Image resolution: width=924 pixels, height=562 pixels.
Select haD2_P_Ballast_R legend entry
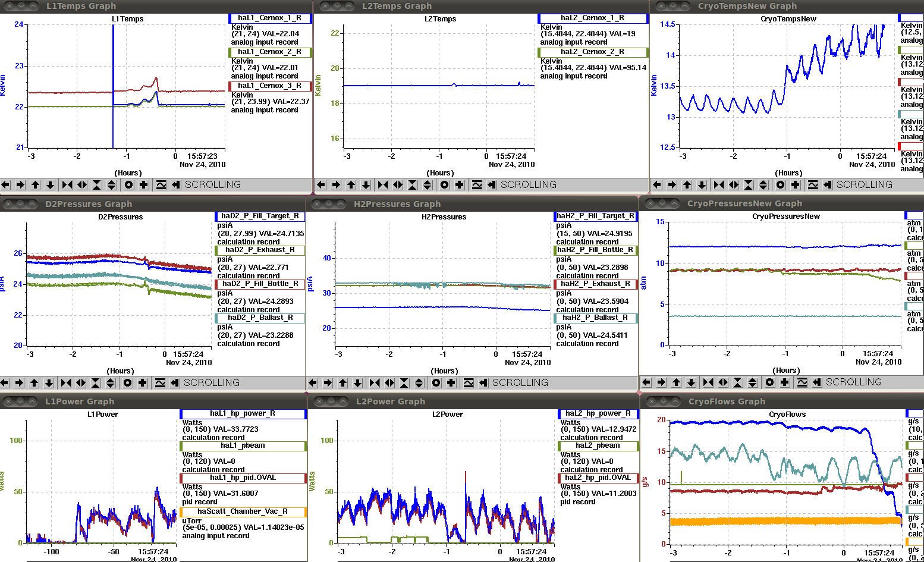(260, 318)
